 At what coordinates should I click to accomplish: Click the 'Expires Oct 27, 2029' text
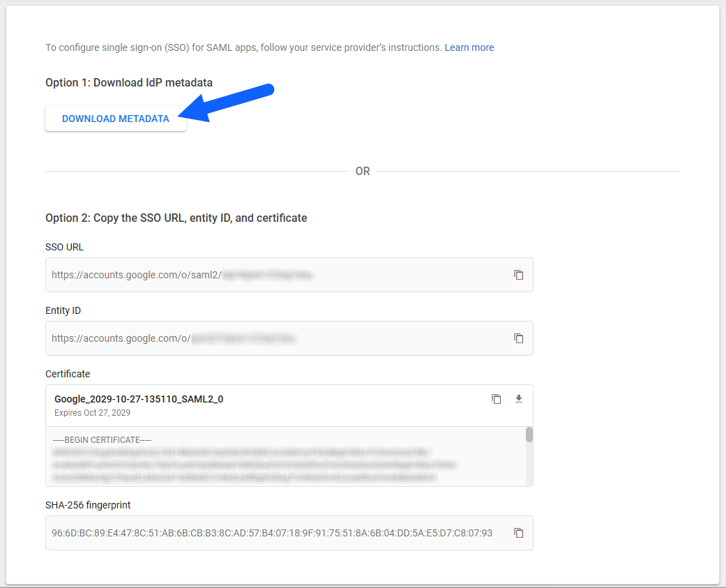coord(92,412)
